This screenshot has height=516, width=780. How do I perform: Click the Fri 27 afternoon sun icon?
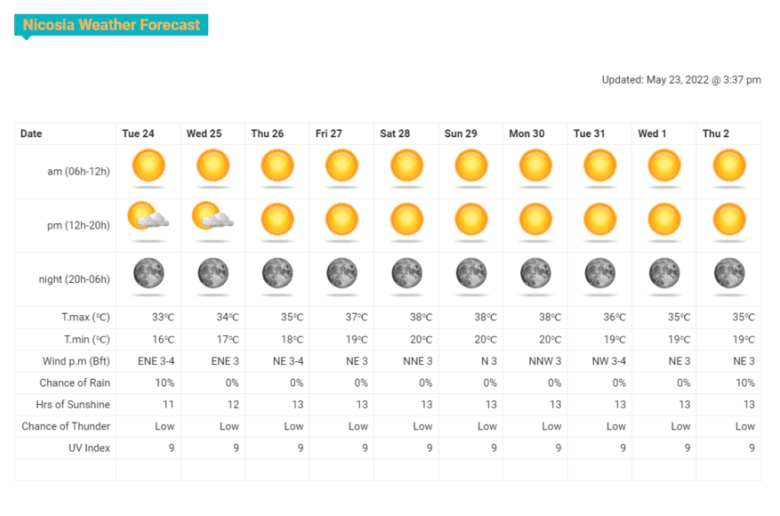coord(342,219)
